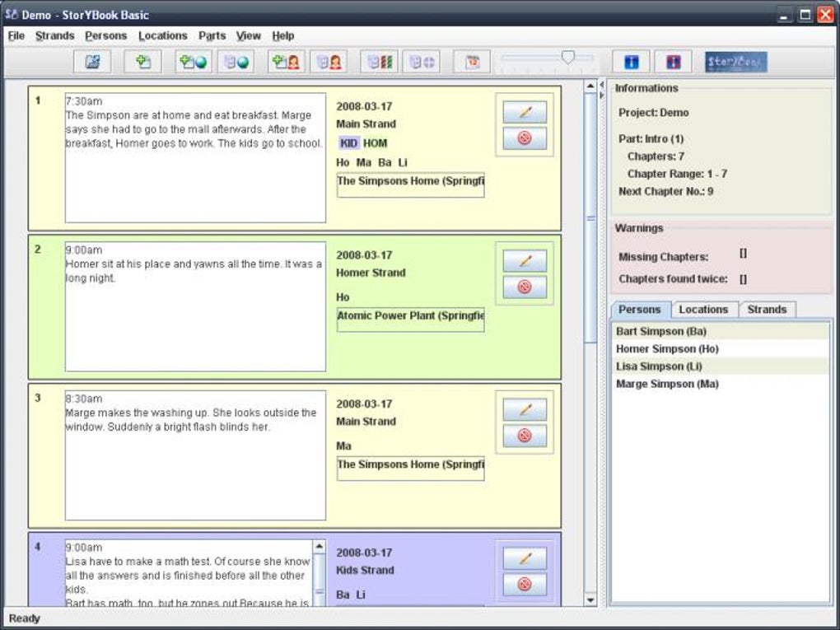Open the Strands menu
840x630 pixels.
[54, 36]
